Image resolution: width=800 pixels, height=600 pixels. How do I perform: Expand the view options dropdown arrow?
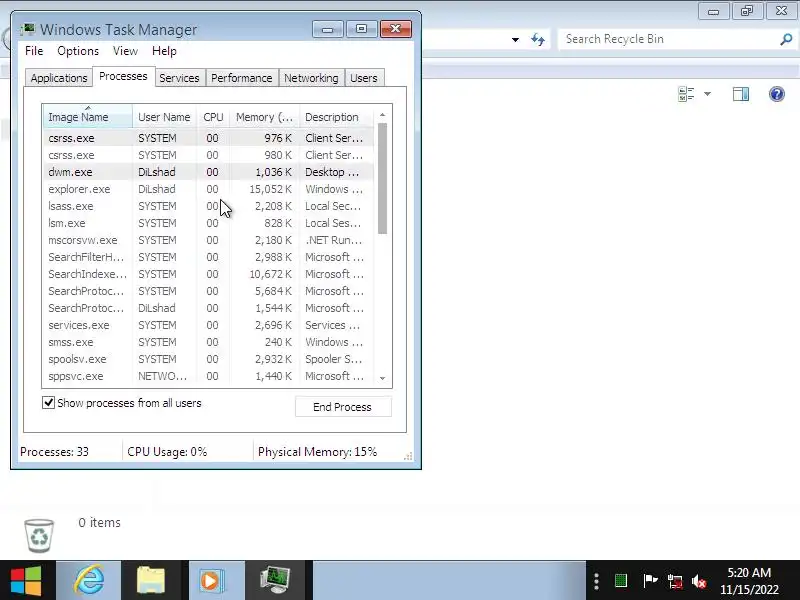(x=707, y=94)
